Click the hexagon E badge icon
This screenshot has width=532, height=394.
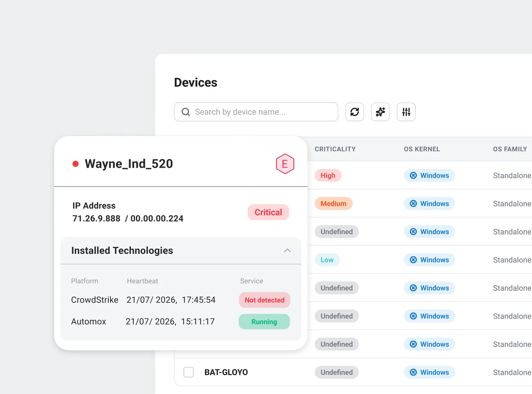(285, 164)
